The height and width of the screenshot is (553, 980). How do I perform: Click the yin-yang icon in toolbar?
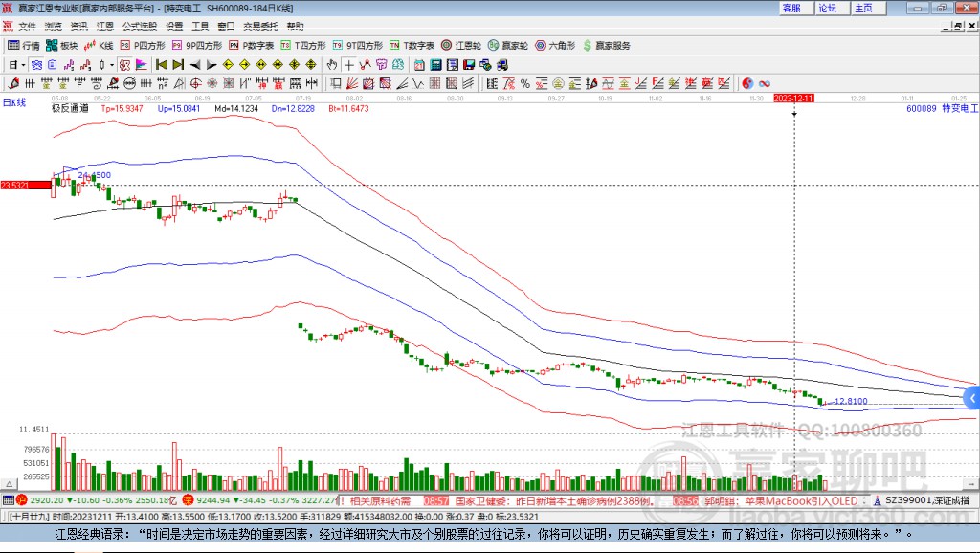coord(747,83)
